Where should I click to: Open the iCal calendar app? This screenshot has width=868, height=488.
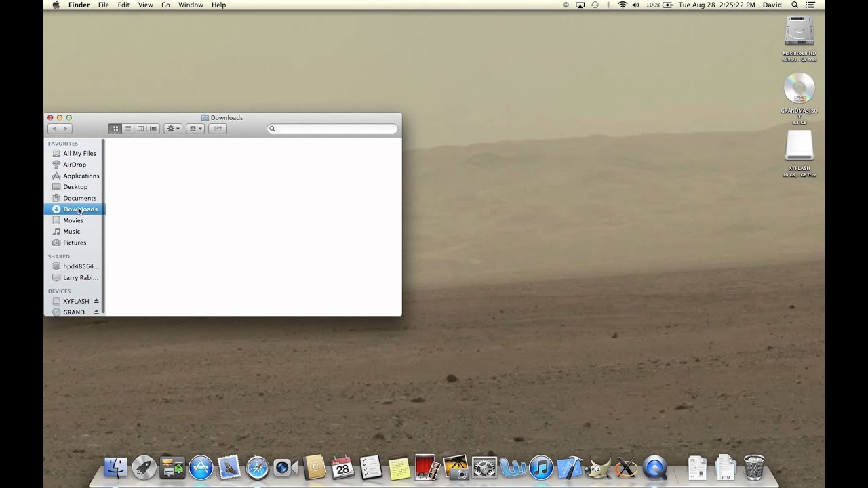pos(341,467)
